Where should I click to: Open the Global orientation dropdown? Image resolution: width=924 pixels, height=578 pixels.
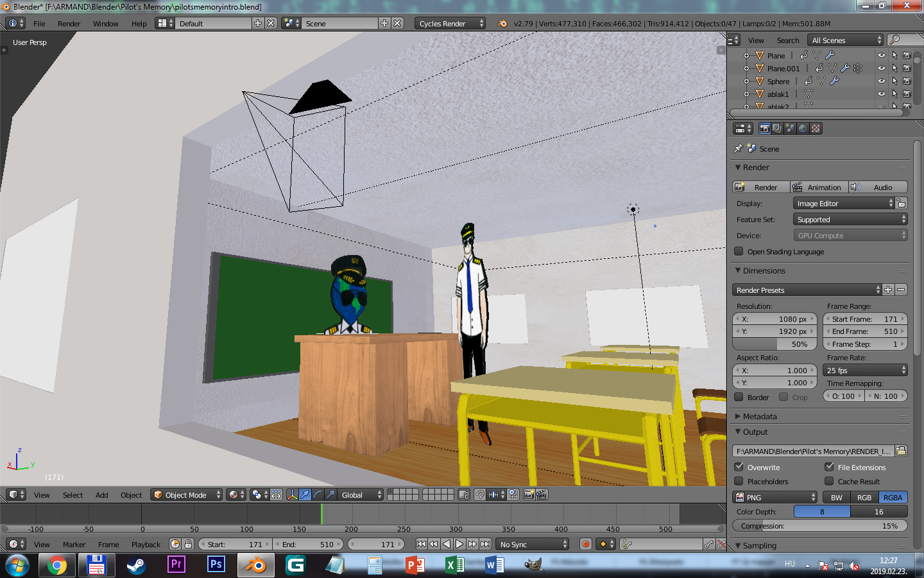361,495
